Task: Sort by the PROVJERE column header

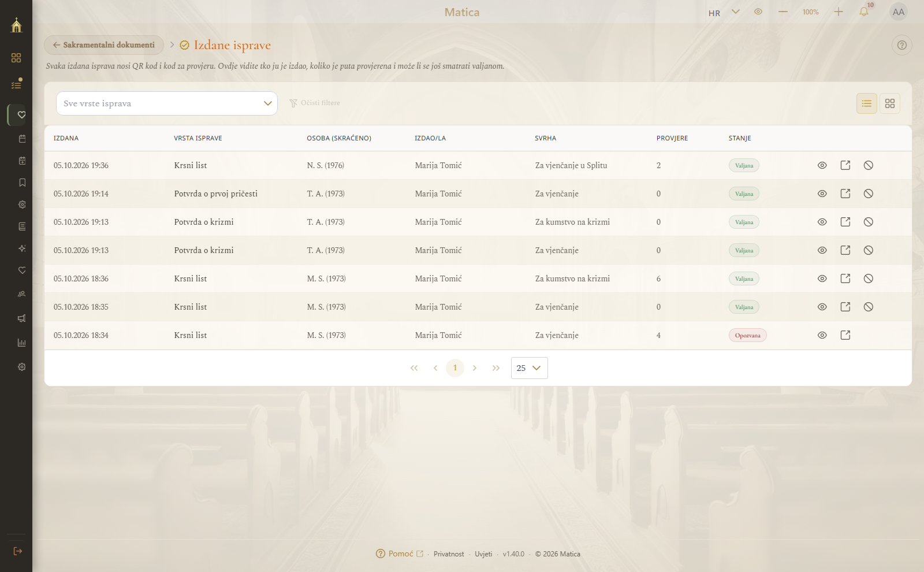Action: (672, 138)
